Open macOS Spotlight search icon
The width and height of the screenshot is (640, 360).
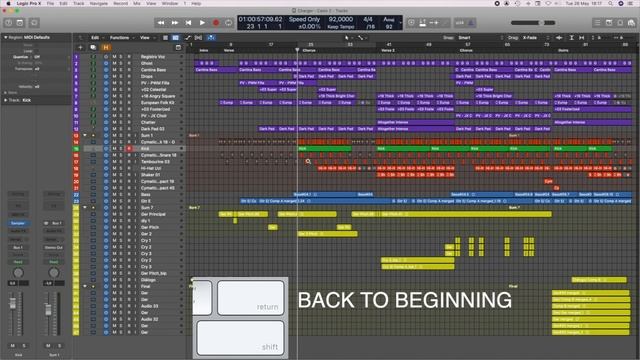610,3
